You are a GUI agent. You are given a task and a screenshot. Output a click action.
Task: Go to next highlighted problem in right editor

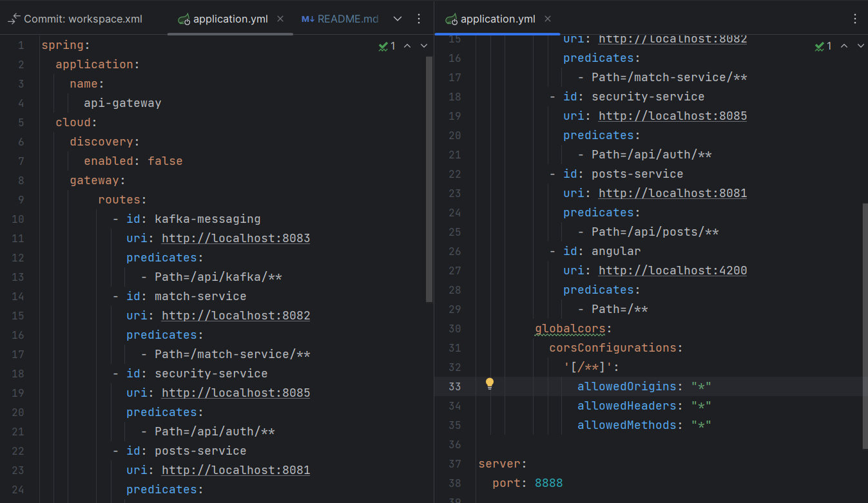(860, 46)
